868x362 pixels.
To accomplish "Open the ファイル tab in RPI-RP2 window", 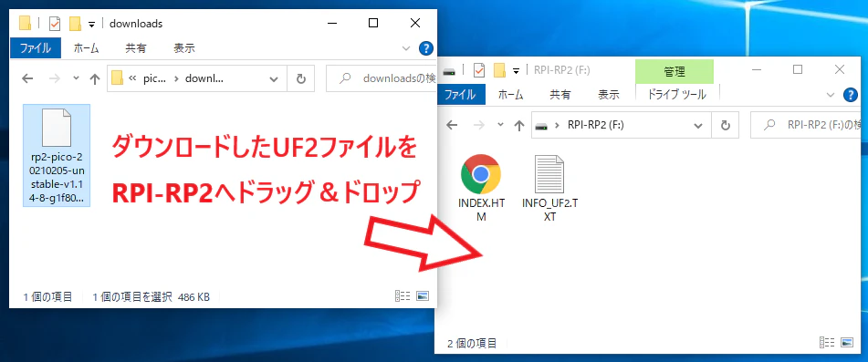I will (x=461, y=95).
